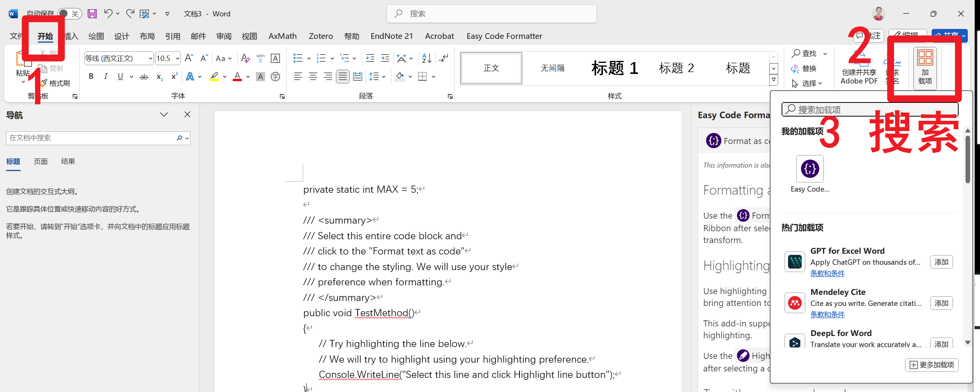This screenshot has height=392, width=980.
Task: Open the change case (Aa) dropdown
Action: (223, 58)
